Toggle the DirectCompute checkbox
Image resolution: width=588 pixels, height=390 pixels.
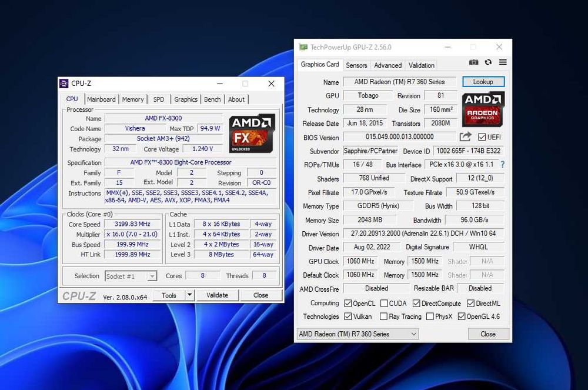pos(416,303)
